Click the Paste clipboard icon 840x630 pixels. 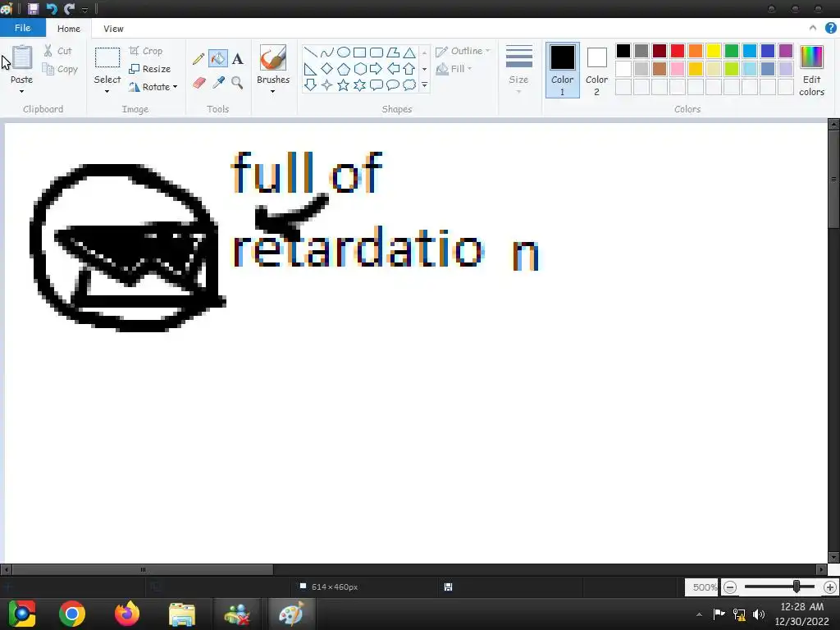click(x=21, y=57)
